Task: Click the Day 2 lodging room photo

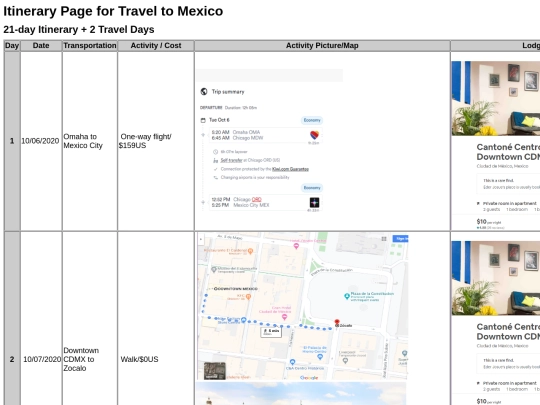Action: point(496,278)
